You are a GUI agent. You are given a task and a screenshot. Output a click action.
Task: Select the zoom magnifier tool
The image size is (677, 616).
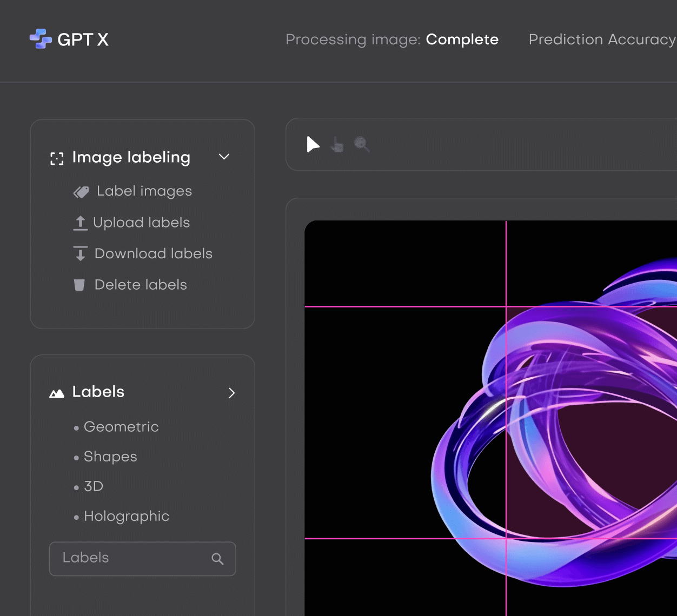point(362,144)
